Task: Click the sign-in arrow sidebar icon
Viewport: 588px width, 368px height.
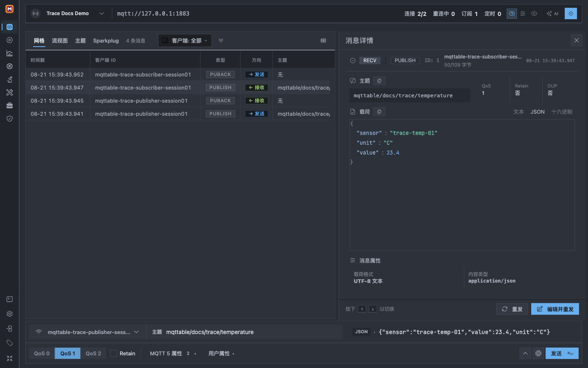Action: (x=9, y=329)
